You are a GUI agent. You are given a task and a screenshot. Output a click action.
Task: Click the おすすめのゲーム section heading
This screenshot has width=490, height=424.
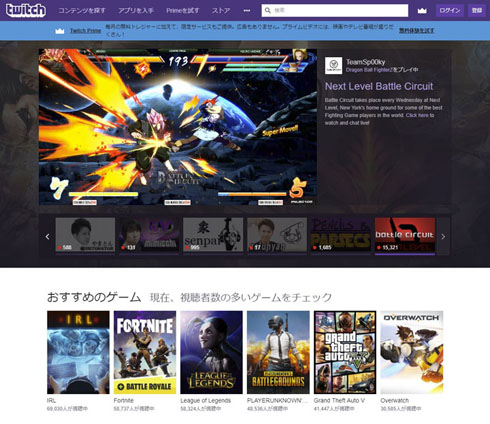pos(94,297)
